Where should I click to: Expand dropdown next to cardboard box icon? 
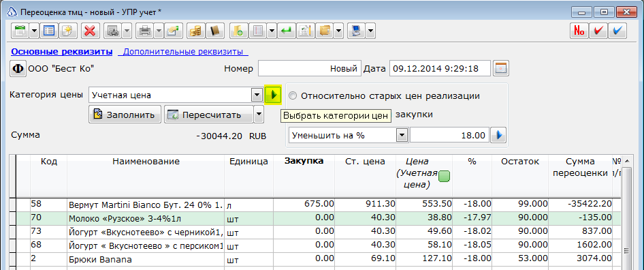(x=339, y=31)
